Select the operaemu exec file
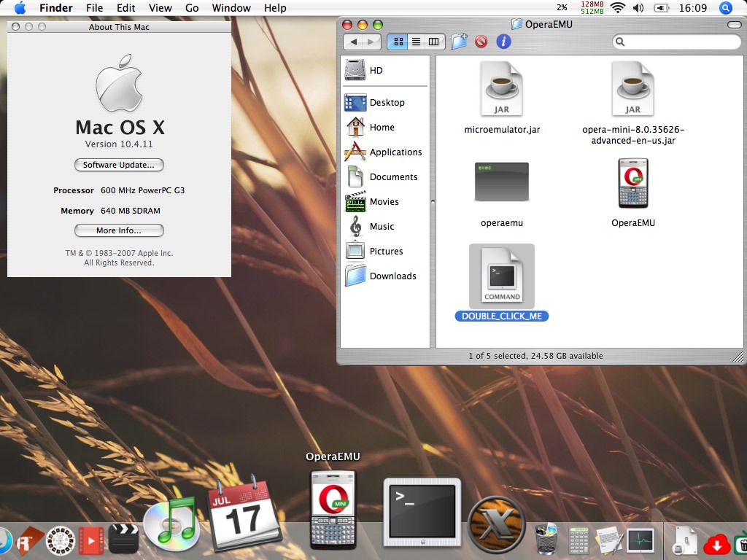Viewport: 747px width, 560px height. (502, 182)
